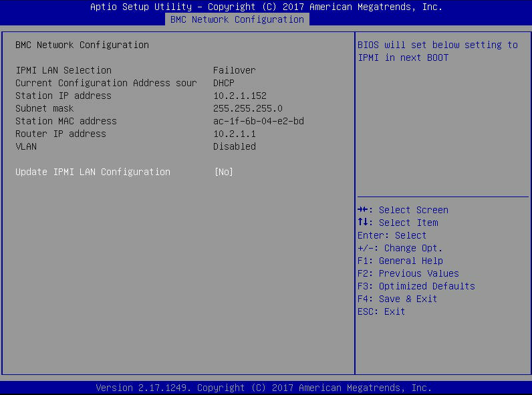532x395 pixels.
Task: Toggle the [No] value for Update IPMI LAN
Action: coord(224,172)
